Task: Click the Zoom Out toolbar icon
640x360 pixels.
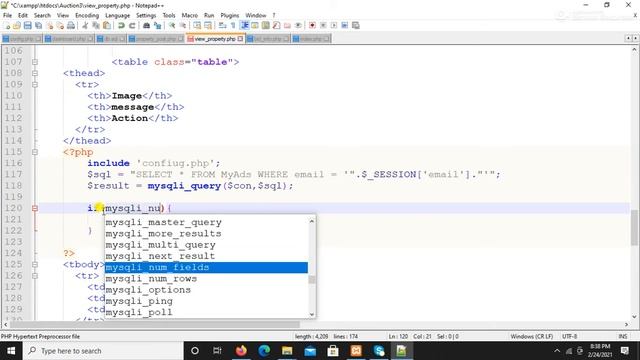Action: [x=182, y=25]
